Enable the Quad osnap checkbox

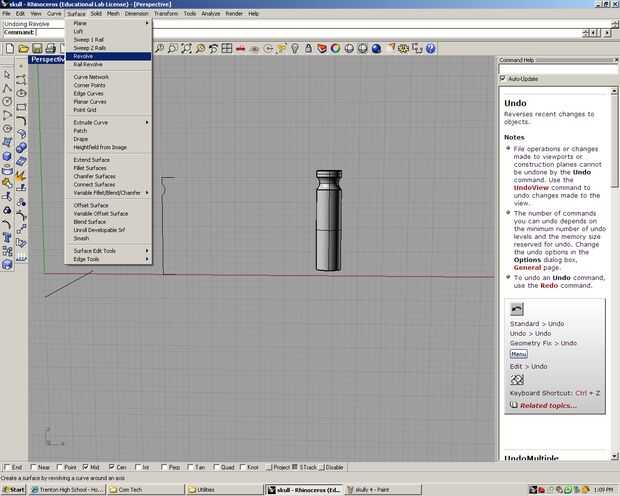(x=216, y=467)
